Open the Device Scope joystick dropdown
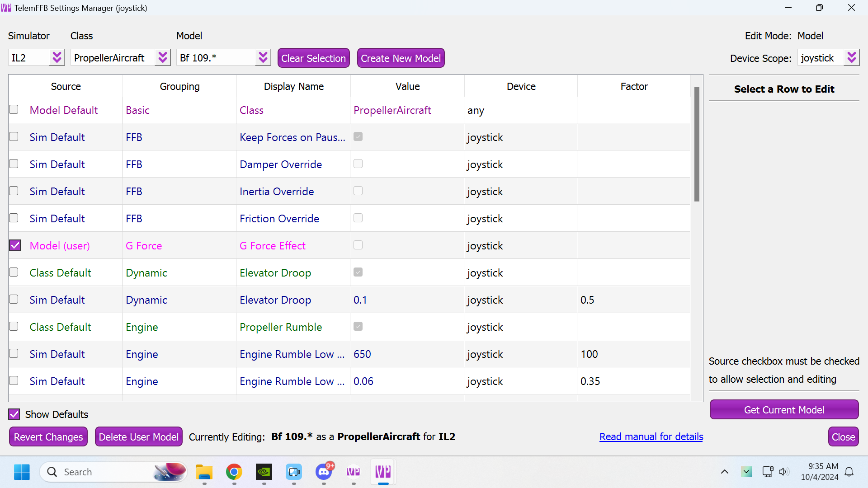Screen dimensions: 868x488 (x=852, y=58)
